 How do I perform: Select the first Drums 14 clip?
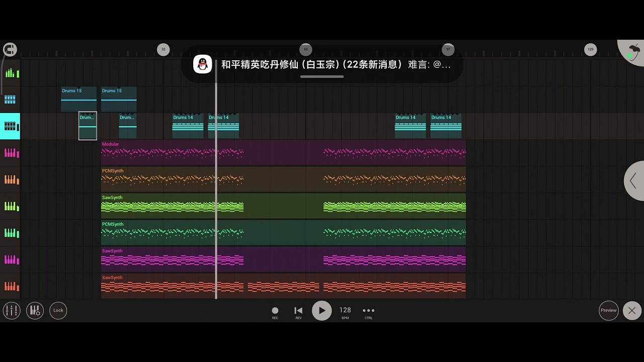click(x=188, y=126)
